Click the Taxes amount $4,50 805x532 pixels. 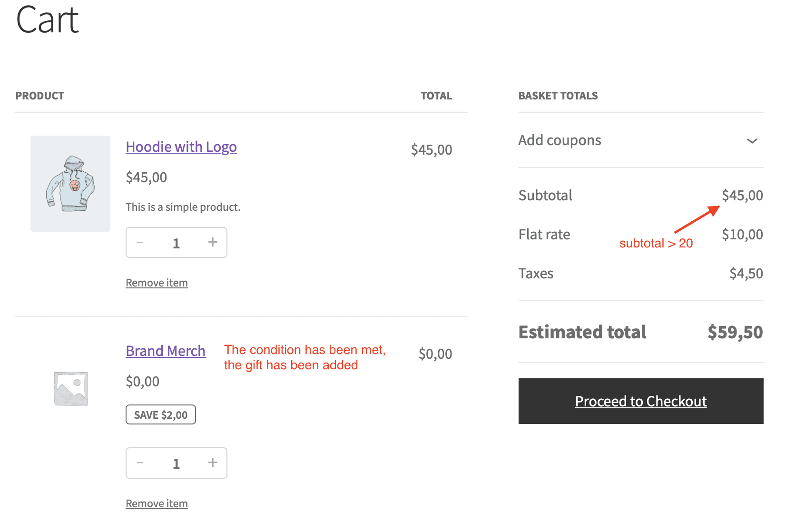[x=746, y=274]
